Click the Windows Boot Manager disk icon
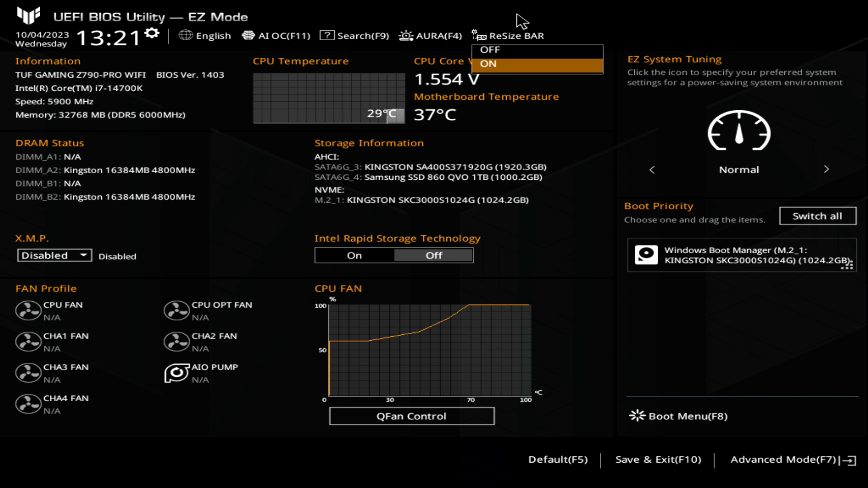The height and width of the screenshot is (488, 868). [646, 255]
